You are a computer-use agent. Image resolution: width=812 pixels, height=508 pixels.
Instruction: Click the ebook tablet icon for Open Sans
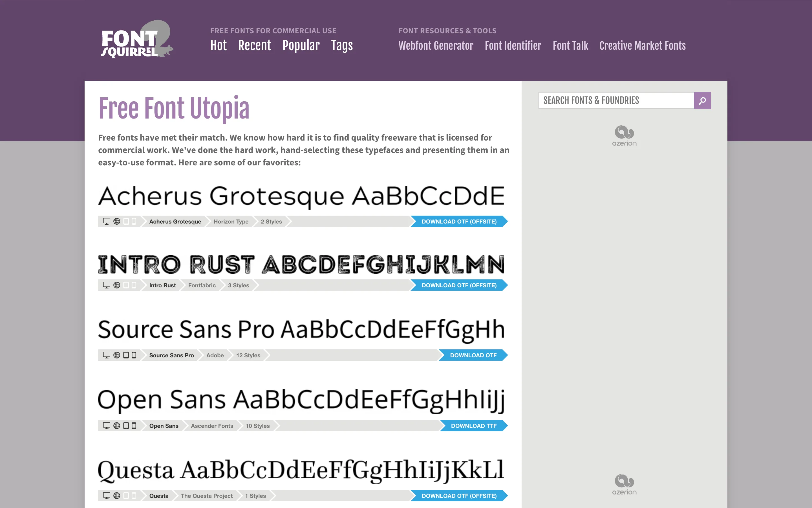[126, 426]
